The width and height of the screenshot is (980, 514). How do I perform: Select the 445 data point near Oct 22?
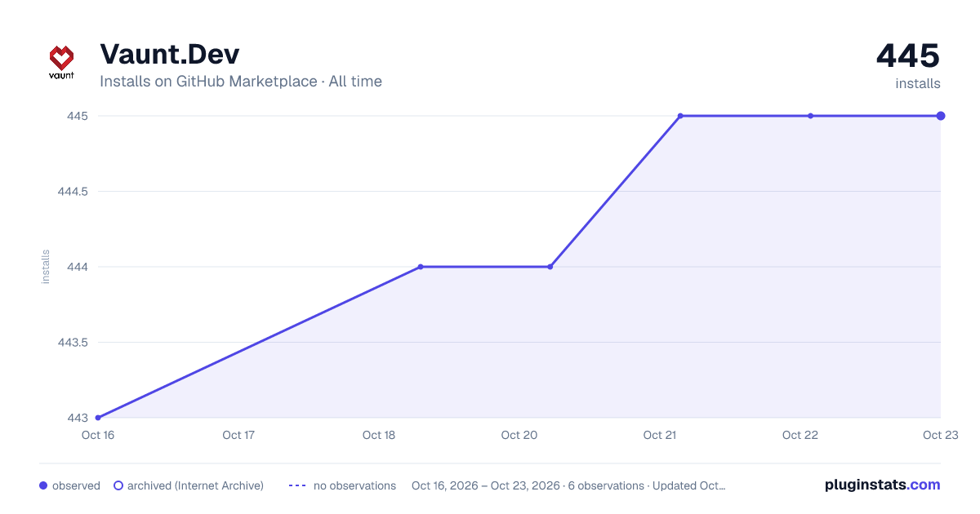(810, 116)
